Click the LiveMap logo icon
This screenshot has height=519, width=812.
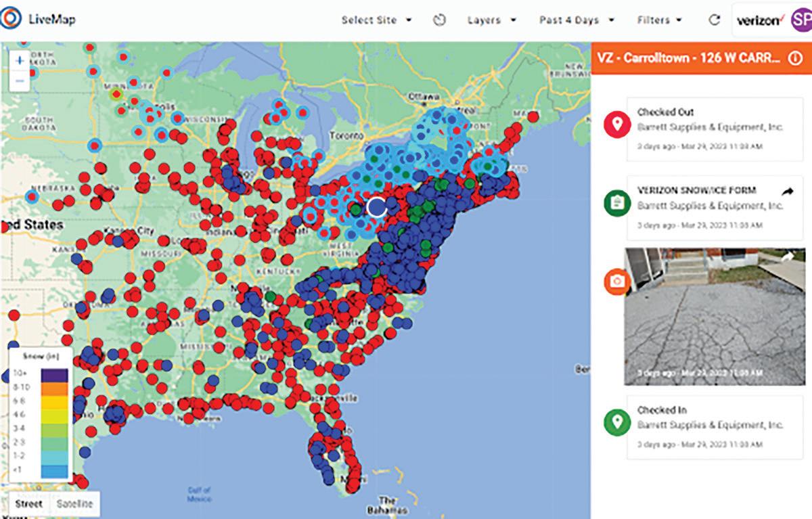pyautogui.click(x=11, y=19)
